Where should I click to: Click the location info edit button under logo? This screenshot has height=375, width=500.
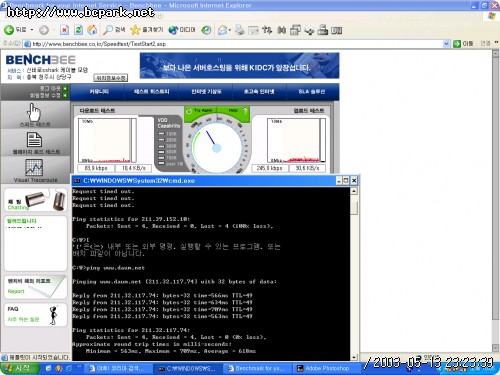pos(111,78)
